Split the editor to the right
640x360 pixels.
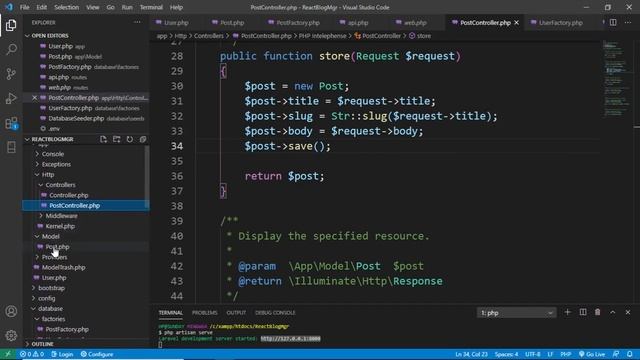click(613, 22)
